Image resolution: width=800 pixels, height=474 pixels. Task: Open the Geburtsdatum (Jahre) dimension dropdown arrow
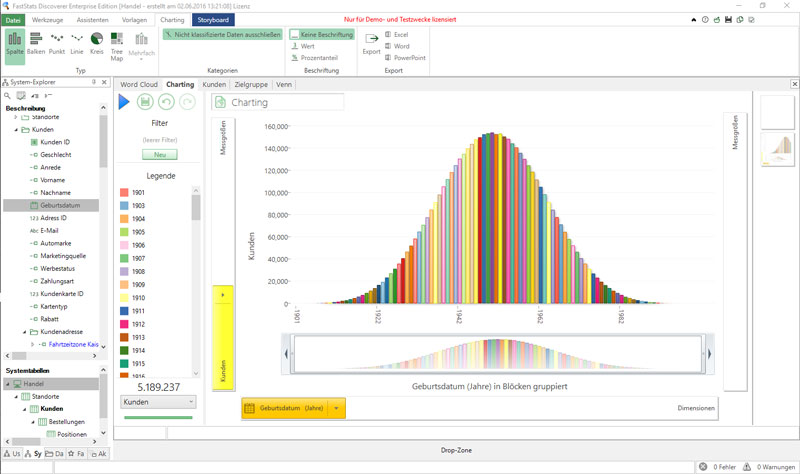(x=336, y=408)
